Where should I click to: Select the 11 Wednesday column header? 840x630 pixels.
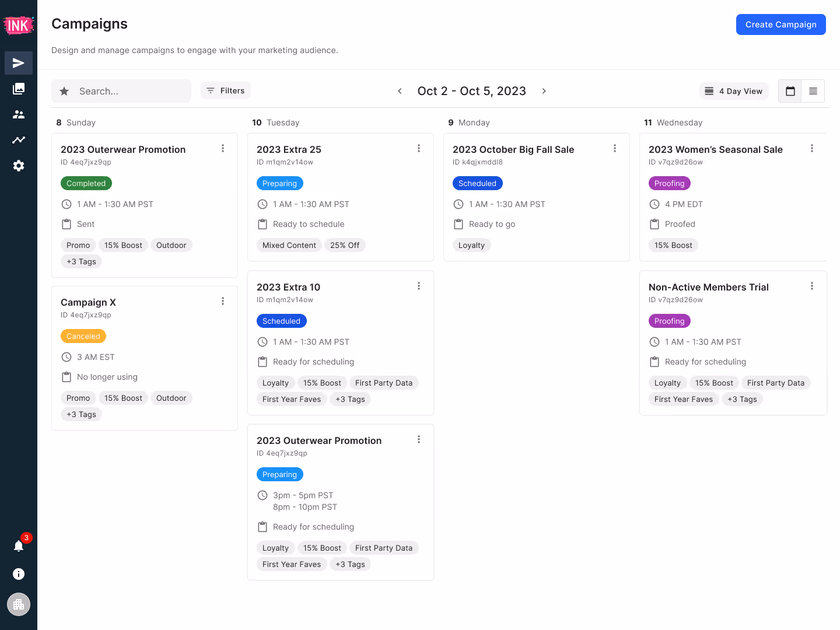pyautogui.click(x=673, y=123)
